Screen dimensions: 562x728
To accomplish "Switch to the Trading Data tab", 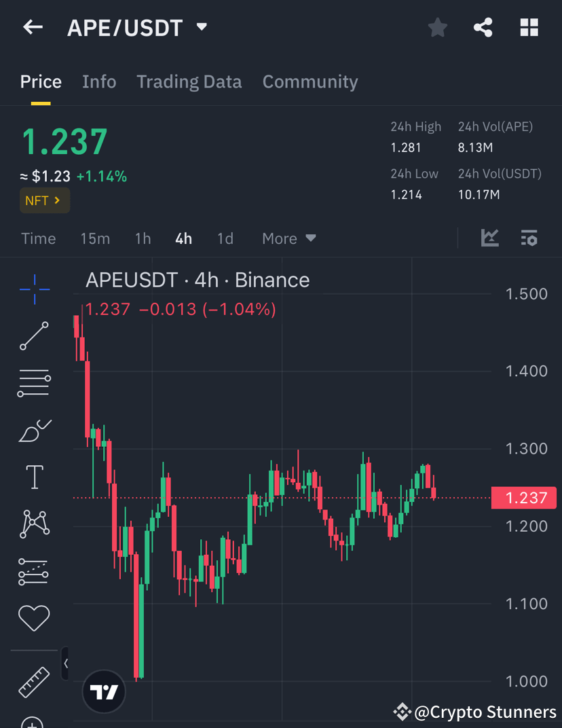I will point(189,81).
